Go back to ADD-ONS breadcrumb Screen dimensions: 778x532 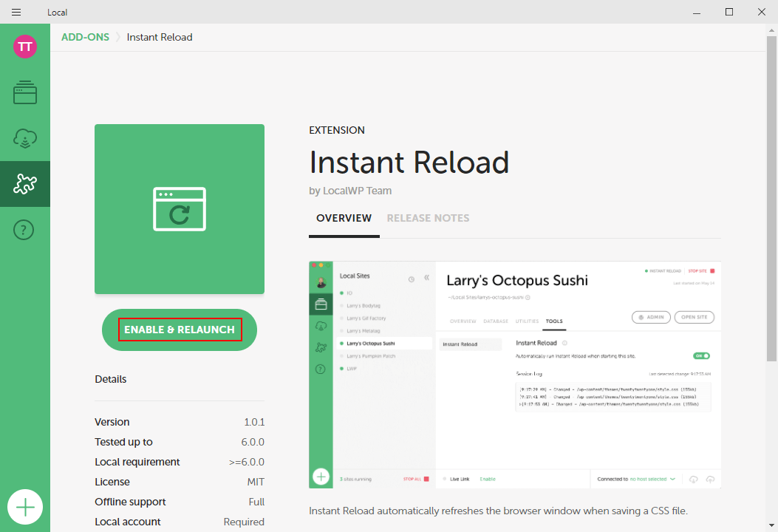(86, 37)
